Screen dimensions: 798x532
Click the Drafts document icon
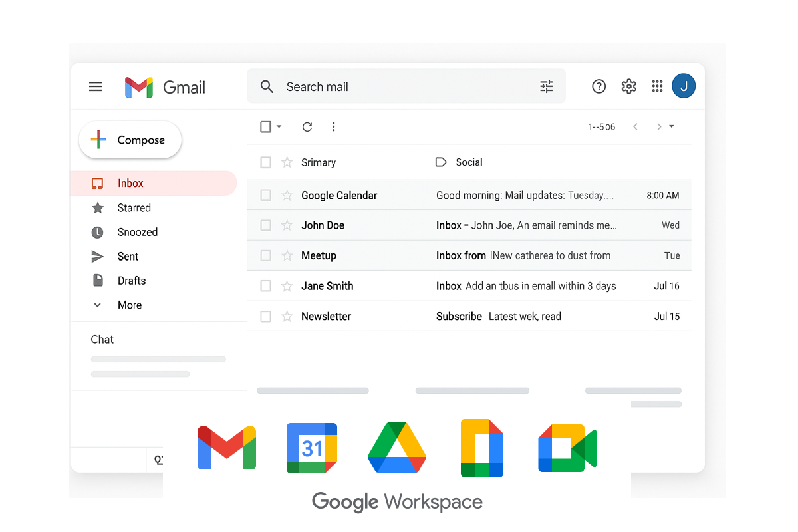[x=98, y=281]
